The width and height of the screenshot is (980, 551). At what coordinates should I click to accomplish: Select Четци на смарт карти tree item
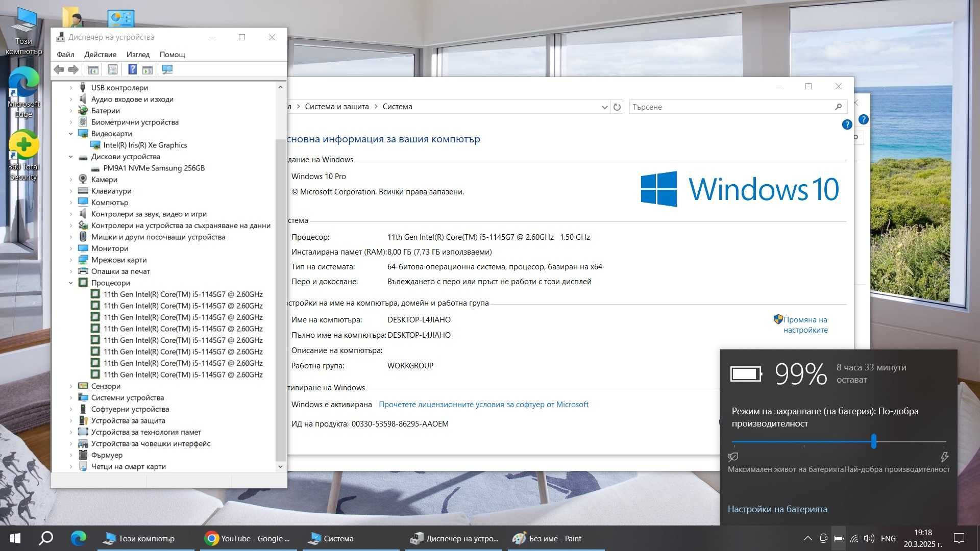pos(128,466)
